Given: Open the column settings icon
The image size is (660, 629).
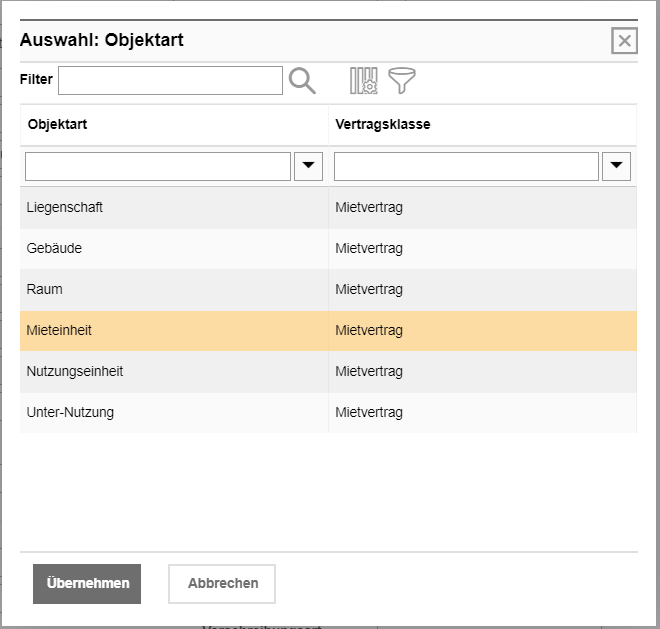Looking at the screenshot, I should click(363, 81).
